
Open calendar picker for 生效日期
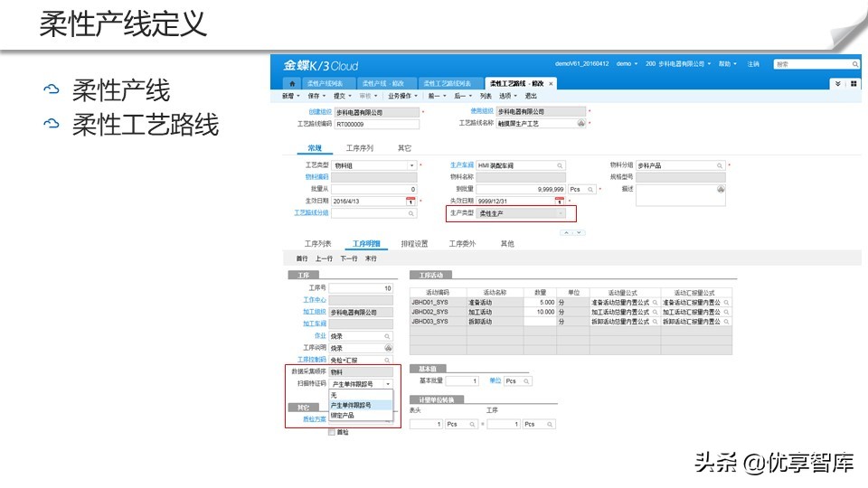click(x=410, y=201)
